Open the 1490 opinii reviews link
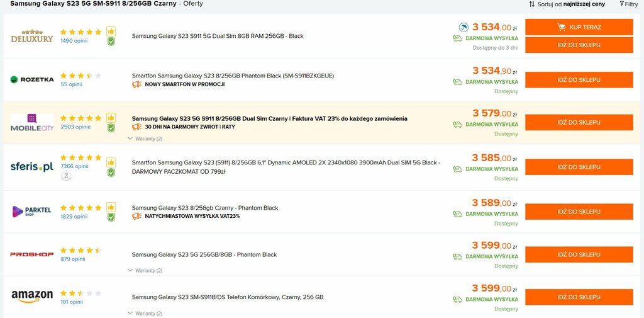Image resolution: width=644 pixels, height=318 pixels. click(74, 41)
